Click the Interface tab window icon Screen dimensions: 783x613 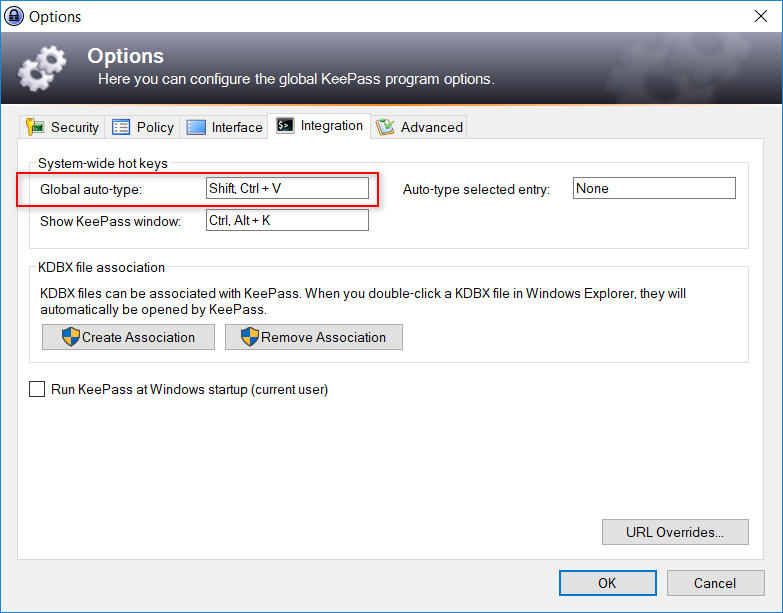pyautogui.click(x=196, y=127)
